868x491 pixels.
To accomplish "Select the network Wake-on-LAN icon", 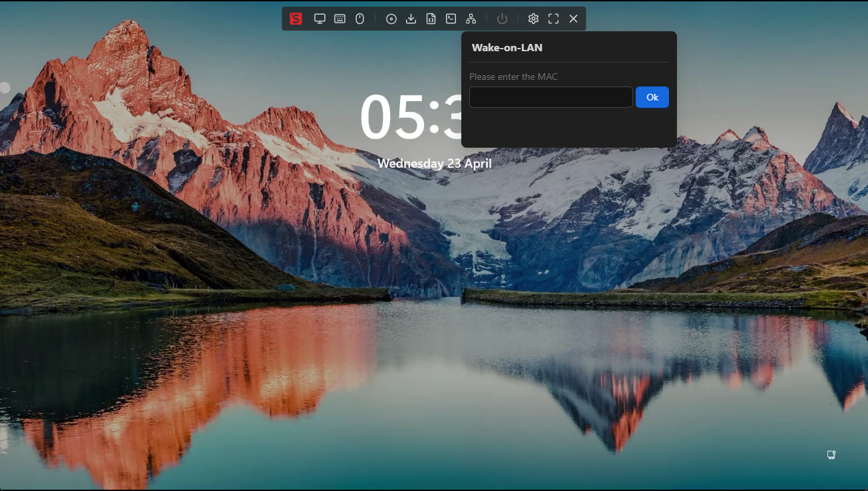I will coord(471,19).
